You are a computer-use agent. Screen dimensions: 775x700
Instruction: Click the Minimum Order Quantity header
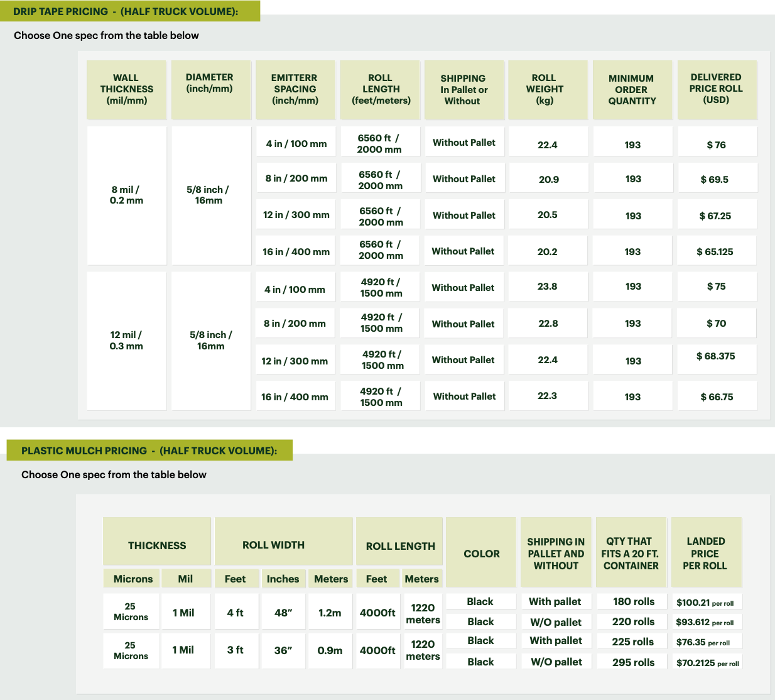click(632, 89)
